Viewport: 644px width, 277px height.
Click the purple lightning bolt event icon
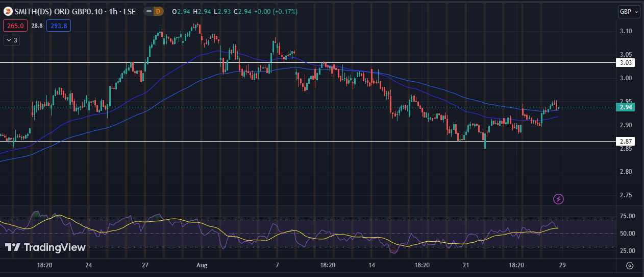click(558, 199)
